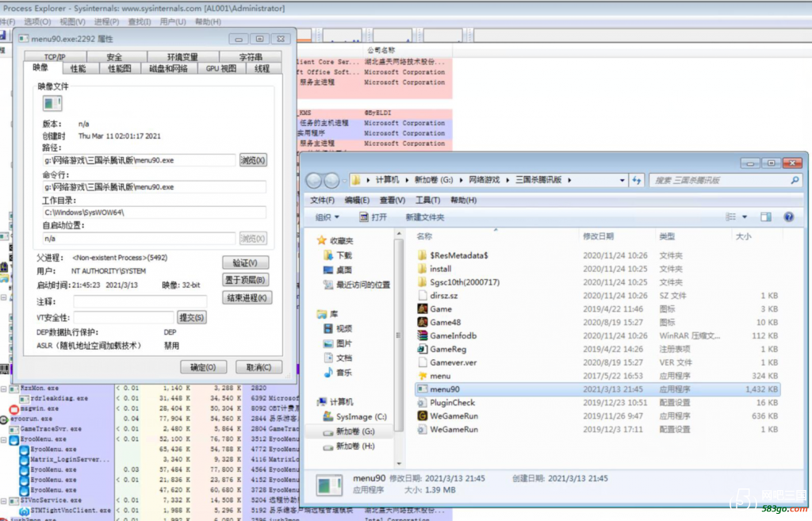Switch to the 安全 tab
Image resolution: width=812 pixels, height=521 pixels.
pos(114,57)
